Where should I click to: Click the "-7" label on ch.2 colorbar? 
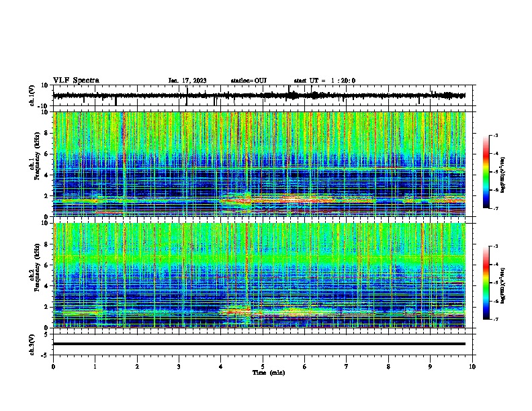pyautogui.click(x=496, y=320)
